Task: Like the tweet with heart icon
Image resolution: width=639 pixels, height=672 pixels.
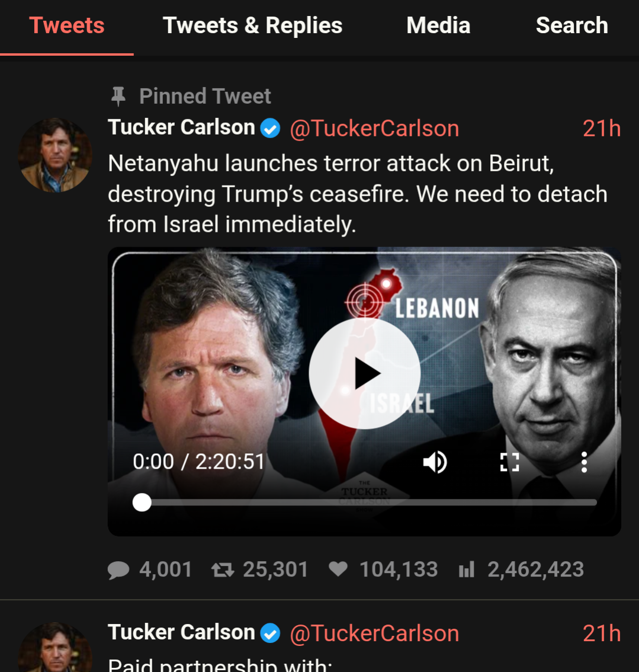Action: click(x=338, y=569)
